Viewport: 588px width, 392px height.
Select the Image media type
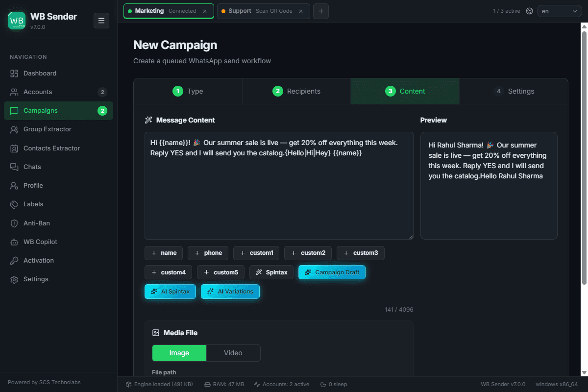[179, 353]
